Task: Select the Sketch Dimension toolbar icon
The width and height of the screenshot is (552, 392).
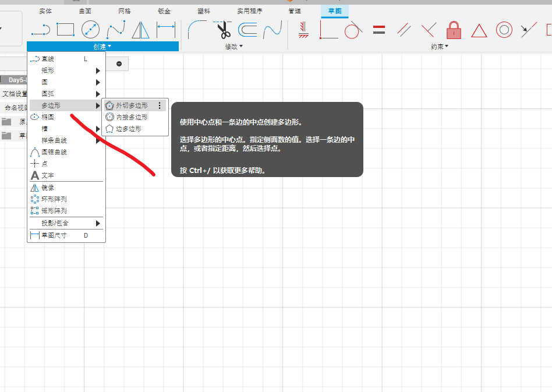Action: [x=166, y=29]
